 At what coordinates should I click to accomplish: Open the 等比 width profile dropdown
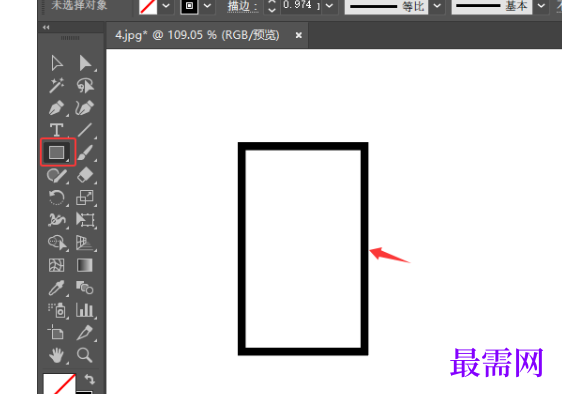click(437, 6)
